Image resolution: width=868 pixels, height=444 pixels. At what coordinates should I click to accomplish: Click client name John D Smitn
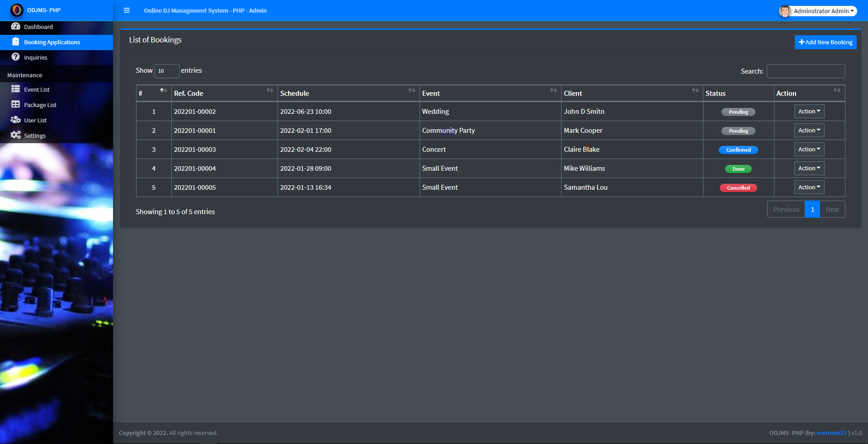click(584, 112)
